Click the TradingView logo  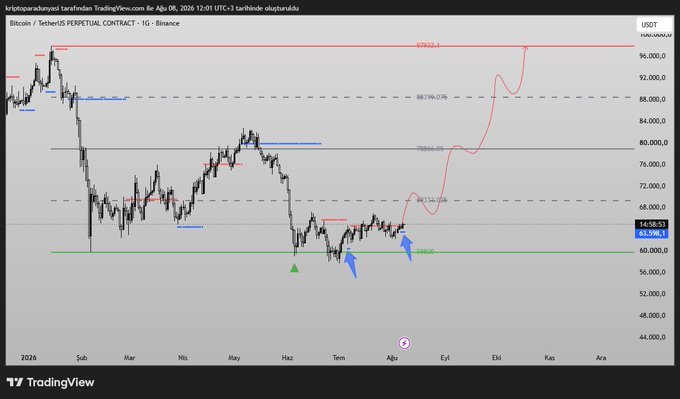(50, 383)
